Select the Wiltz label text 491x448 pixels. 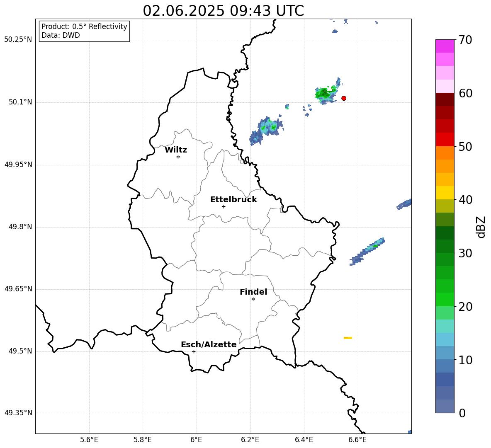[176, 150]
